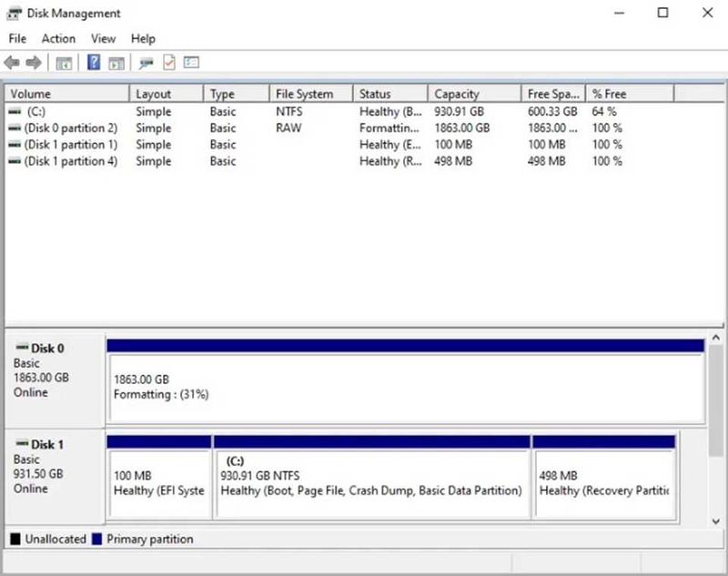Image resolution: width=728 pixels, height=576 pixels.
Task: Click the Connect/Refresh disk toolbar icon
Action: (146, 63)
